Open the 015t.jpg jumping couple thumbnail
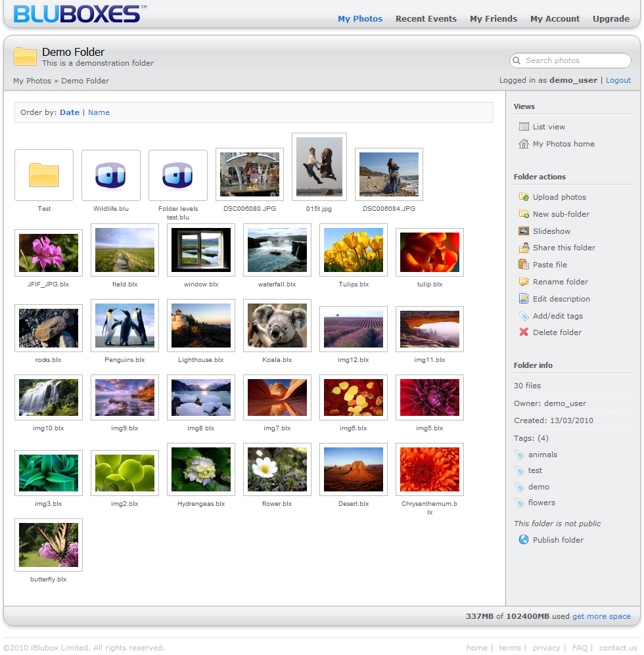This screenshot has width=644, height=655. coord(319,167)
